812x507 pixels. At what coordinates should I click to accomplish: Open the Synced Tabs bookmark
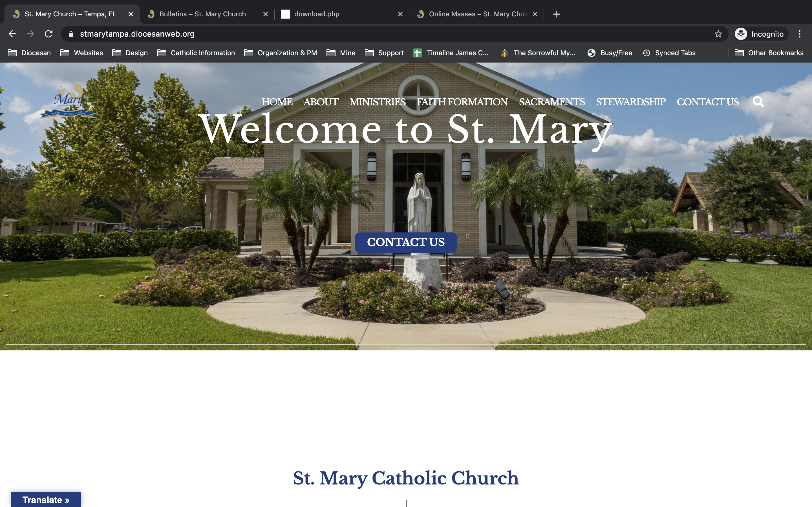point(669,53)
